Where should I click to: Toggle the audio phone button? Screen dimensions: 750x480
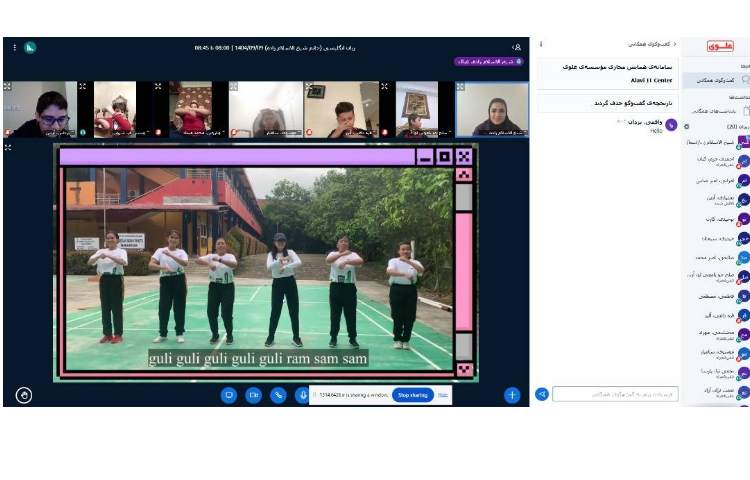point(278,395)
